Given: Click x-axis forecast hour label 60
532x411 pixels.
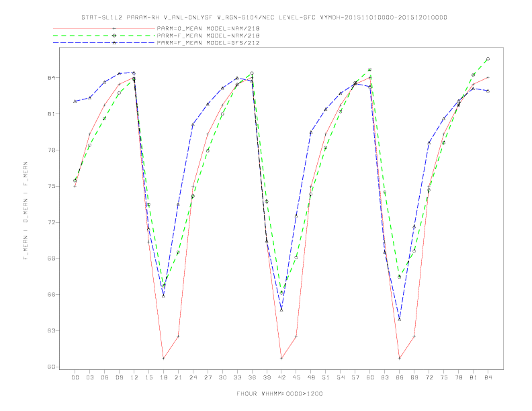Looking at the screenshot, I should [x=370, y=377].
